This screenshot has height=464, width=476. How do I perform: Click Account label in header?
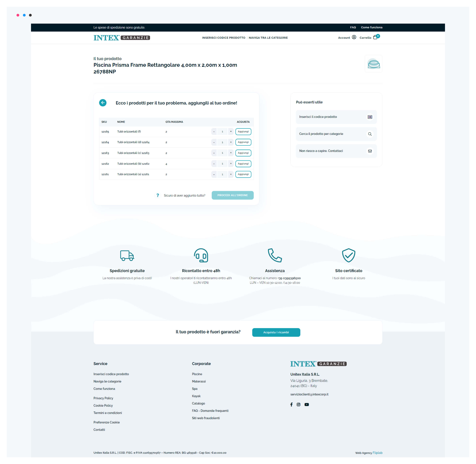point(344,38)
